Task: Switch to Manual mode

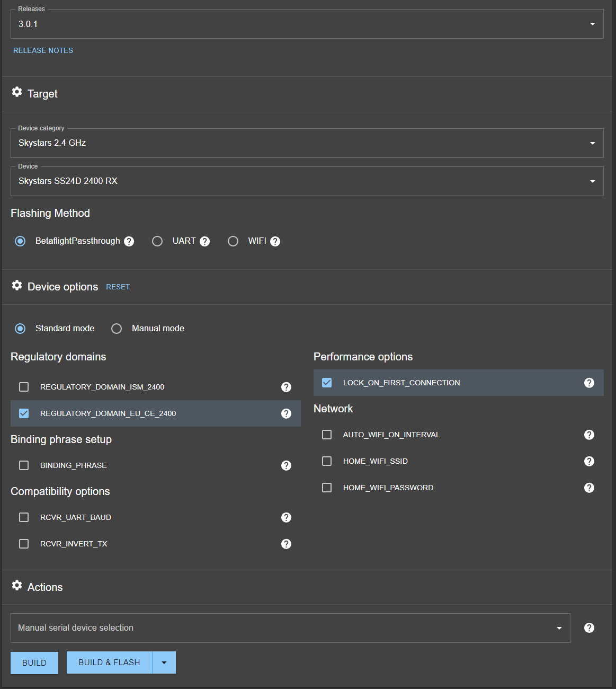Action: click(x=117, y=329)
